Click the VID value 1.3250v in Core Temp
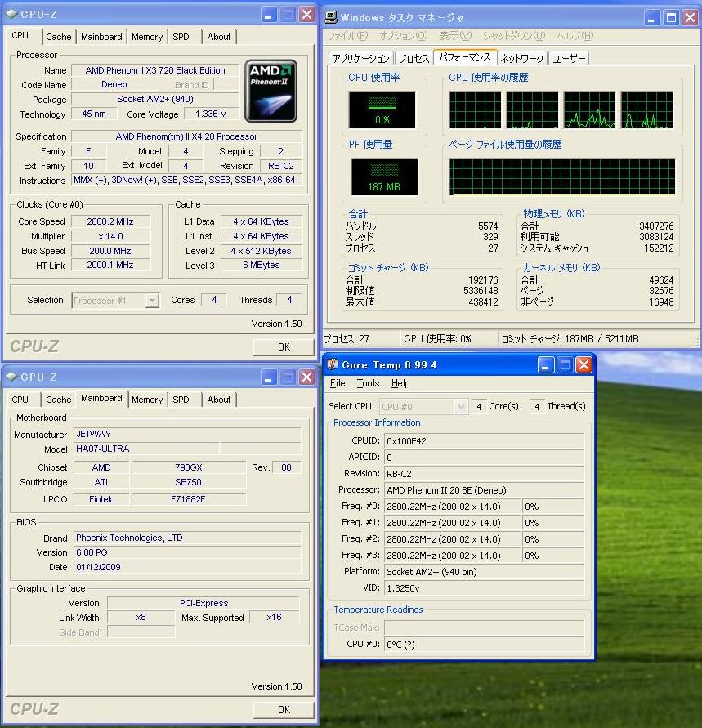Screen dimensions: 702x728 coord(484,588)
